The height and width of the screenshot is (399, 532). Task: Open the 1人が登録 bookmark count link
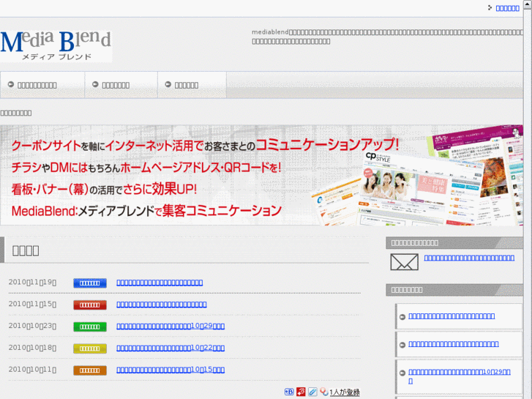tap(345, 392)
